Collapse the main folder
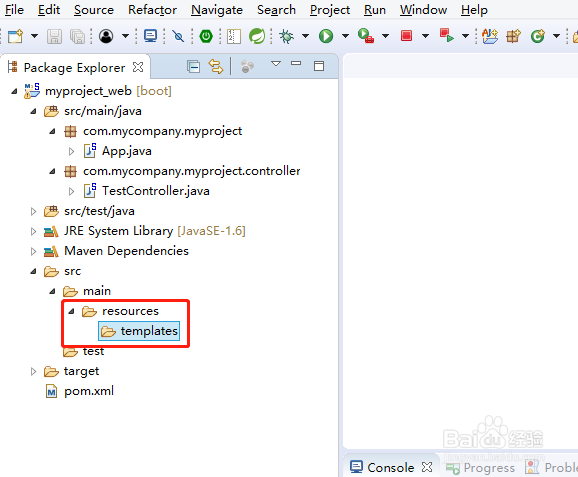This screenshot has width=578, height=477. (52, 291)
